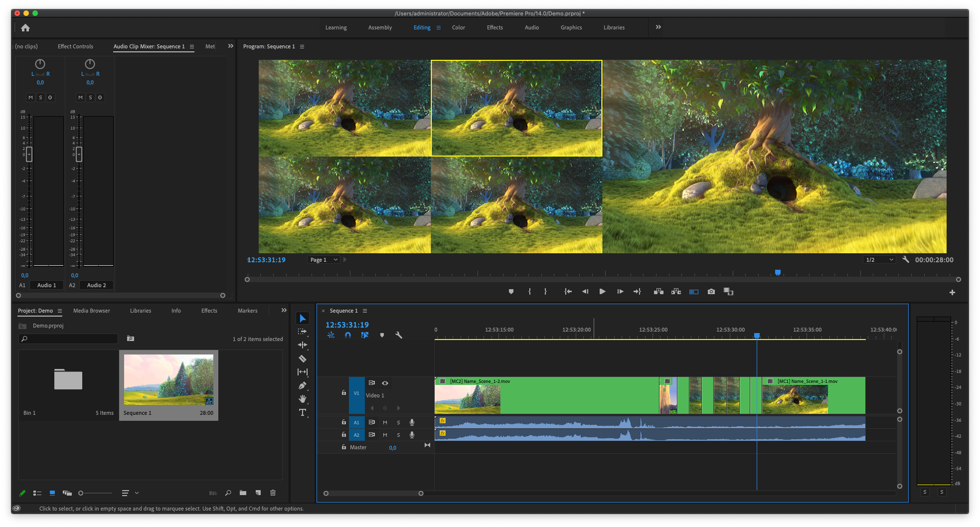980x527 pixels.
Task: Expand hidden workspaces chevron
Action: point(658,27)
